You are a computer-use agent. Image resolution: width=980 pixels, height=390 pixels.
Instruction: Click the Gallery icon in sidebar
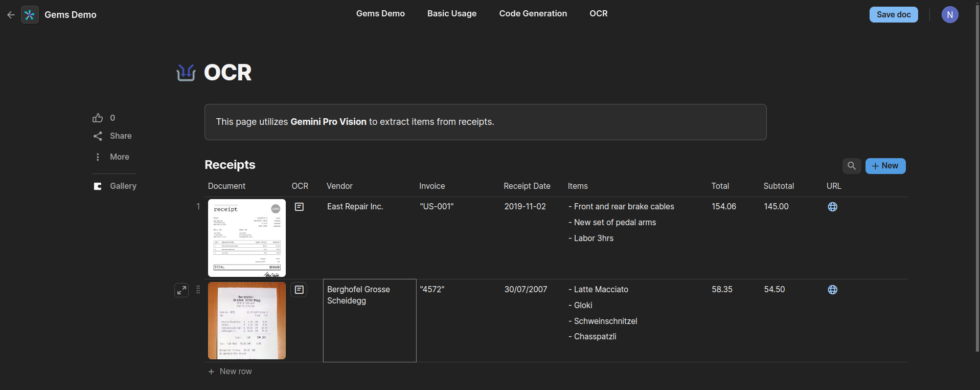[x=98, y=186]
